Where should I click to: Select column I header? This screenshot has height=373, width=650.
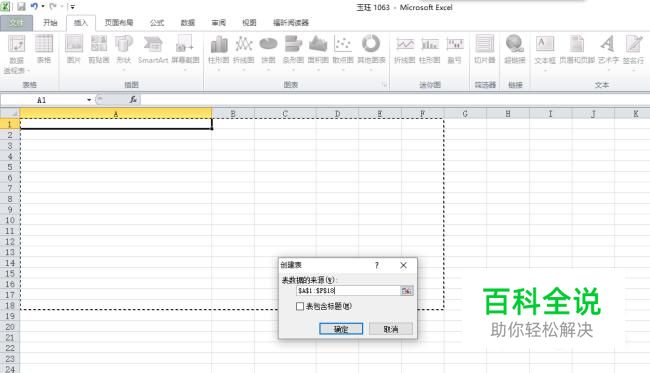551,114
